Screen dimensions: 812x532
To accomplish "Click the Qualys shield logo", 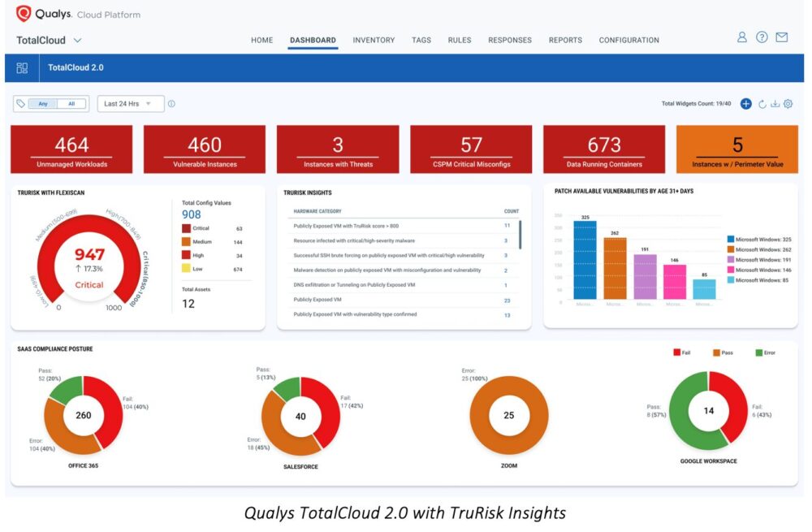I will click(24, 14).
